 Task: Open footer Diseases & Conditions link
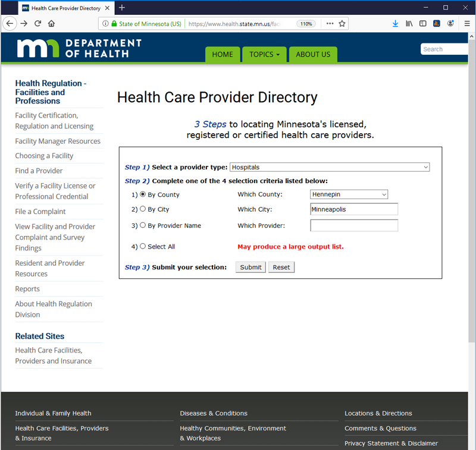coord(214,413)
